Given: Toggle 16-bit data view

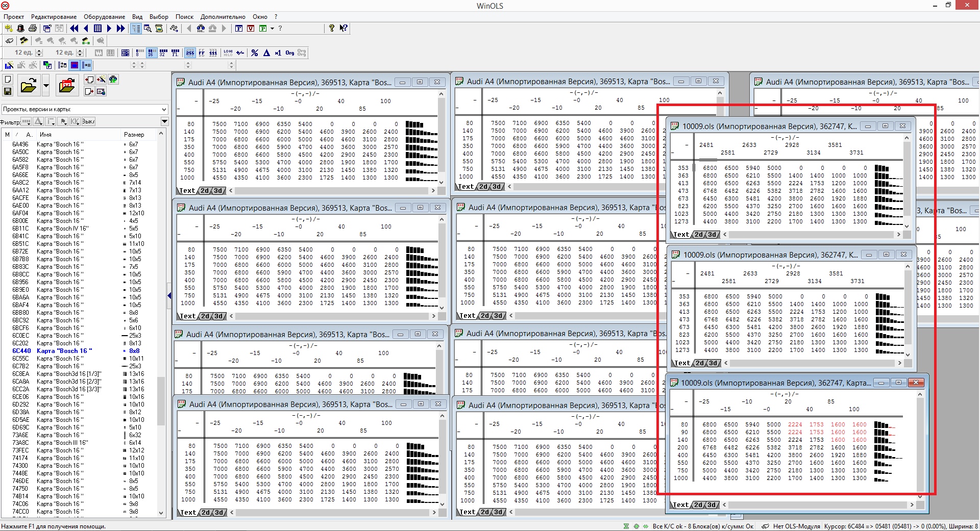Looking at the screenshot, I should 152,53.
